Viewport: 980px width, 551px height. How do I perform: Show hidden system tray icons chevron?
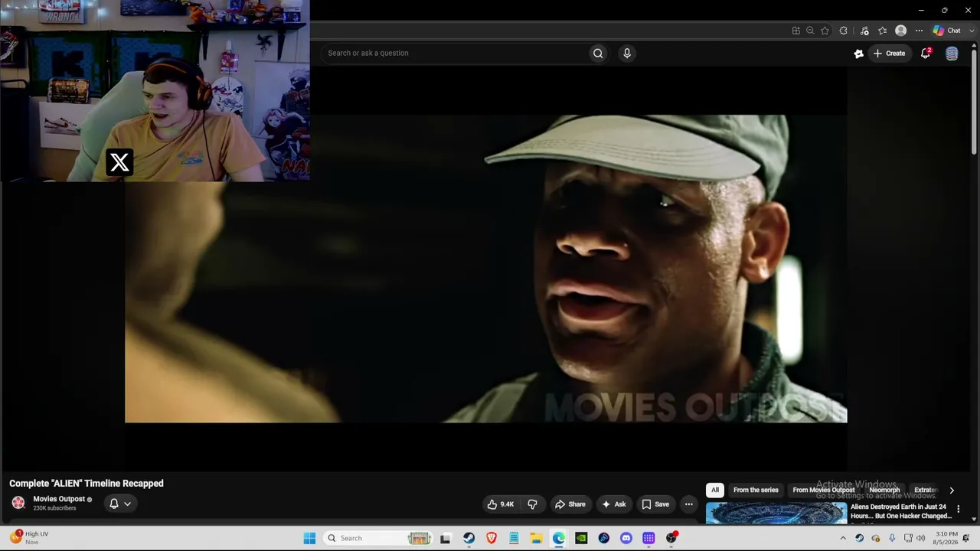[843, 538]
